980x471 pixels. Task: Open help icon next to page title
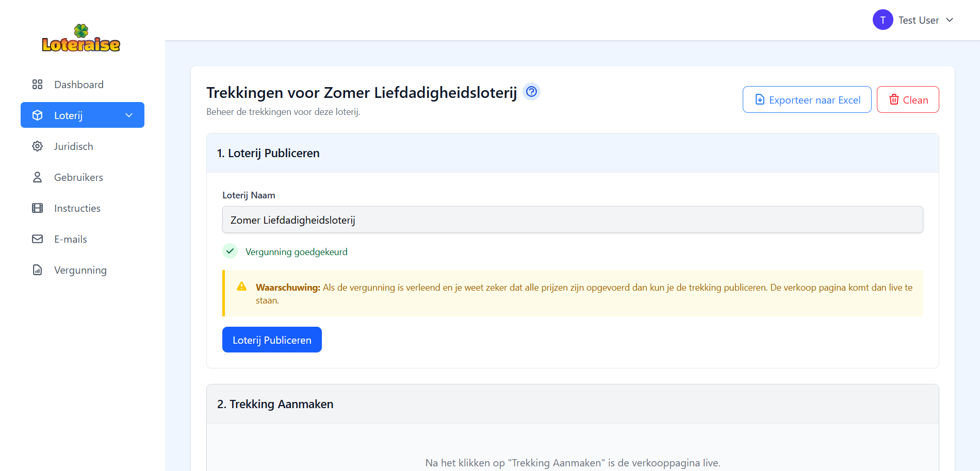coord(531,92)
